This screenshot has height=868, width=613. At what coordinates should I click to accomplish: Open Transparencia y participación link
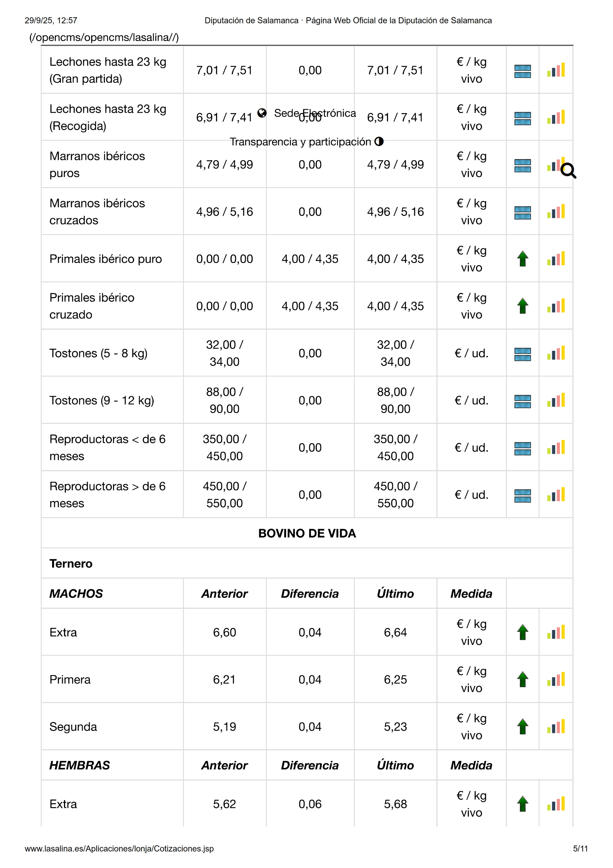click(x=300, y=142)
